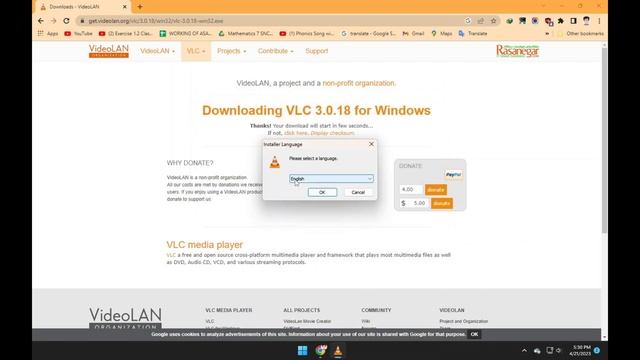This screenshot has width=640, height=360.
Task: Click the share page icon in address bar
Action: tap(481, 21)
